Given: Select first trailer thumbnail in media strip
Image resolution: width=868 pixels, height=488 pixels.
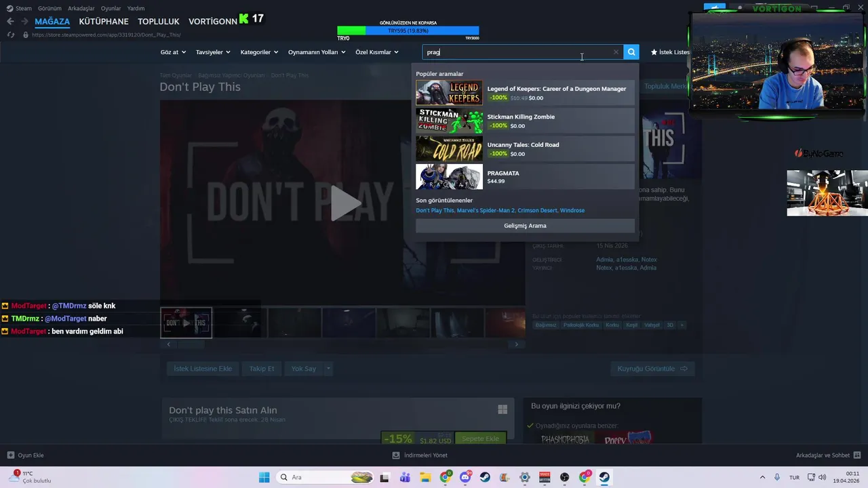Looking at the screenshot, I should tap(186, 323).
